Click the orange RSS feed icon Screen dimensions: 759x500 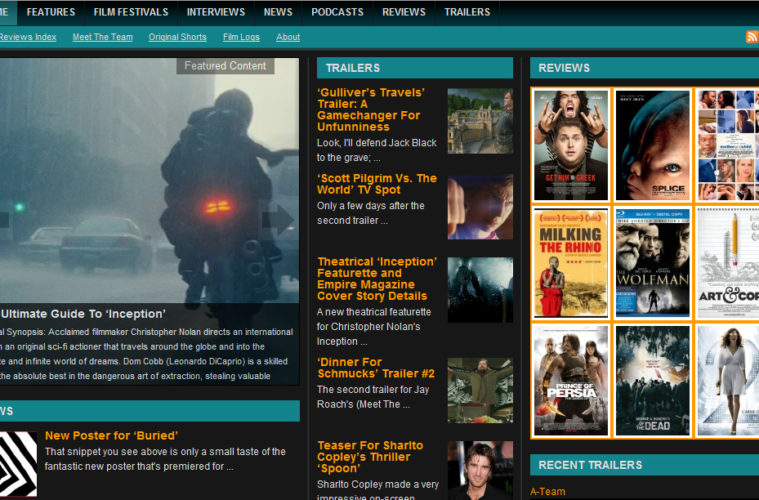coord(751,37)
